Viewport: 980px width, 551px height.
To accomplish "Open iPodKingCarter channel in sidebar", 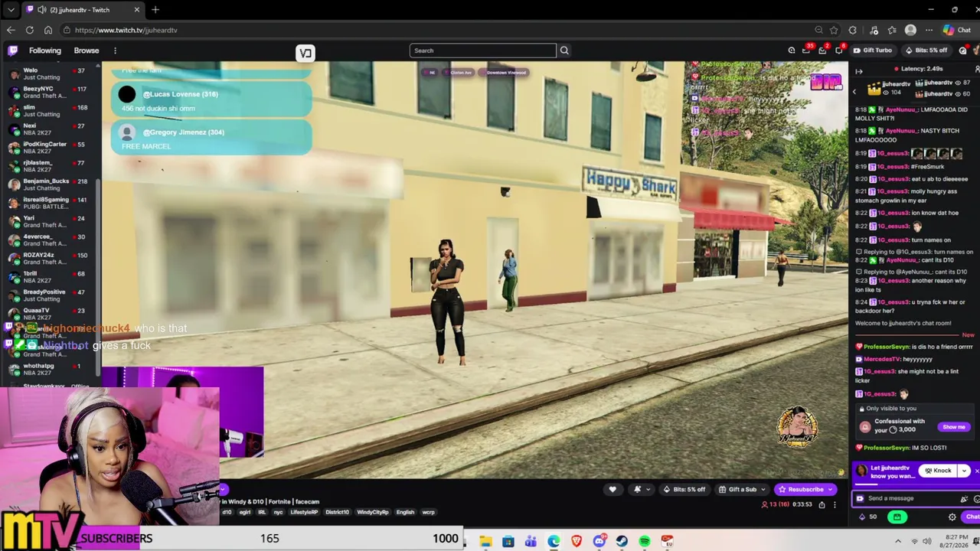I will (51, 148).
